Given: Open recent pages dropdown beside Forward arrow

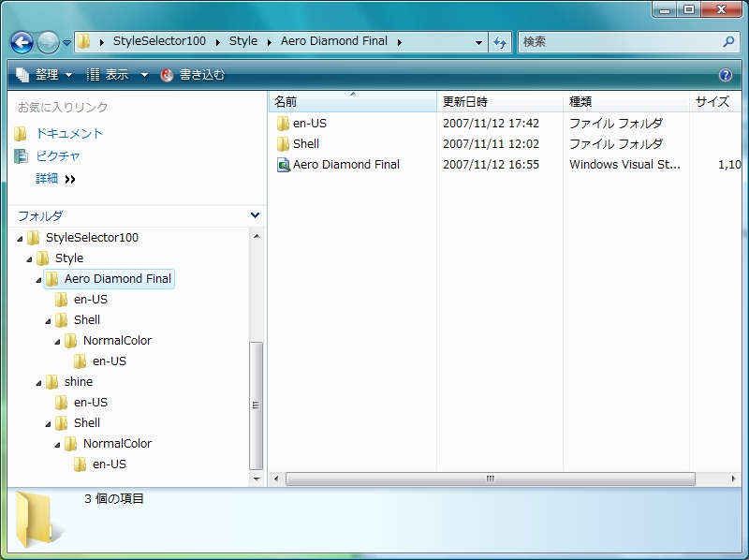Looking at the screenshot, I should [66, 42].
